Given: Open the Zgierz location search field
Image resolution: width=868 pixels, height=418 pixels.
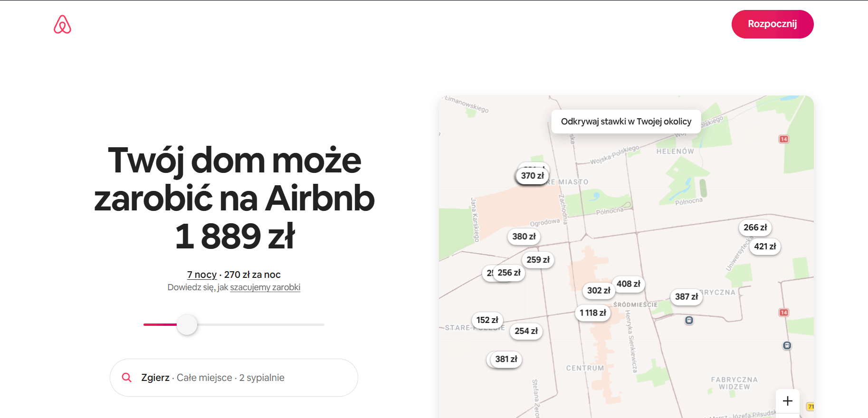Looking at the screenshot, I should coord(233,378).
